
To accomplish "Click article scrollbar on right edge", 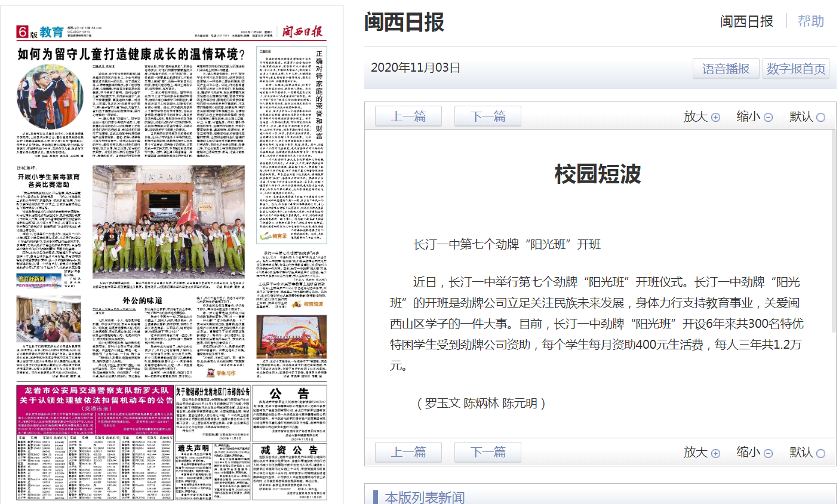I will click(834, 231).
